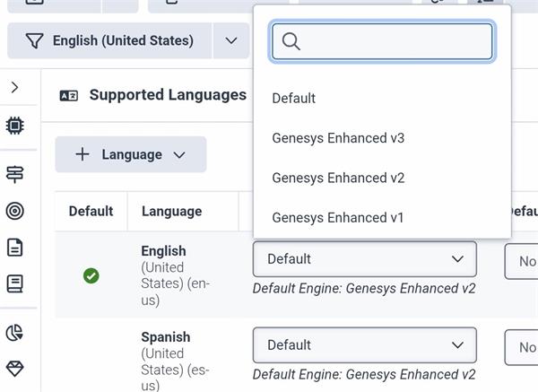538x392 pixels.
Task: Click the pie chart icon in sidebar
Action: pyautogui.click(x=14, y=333)
